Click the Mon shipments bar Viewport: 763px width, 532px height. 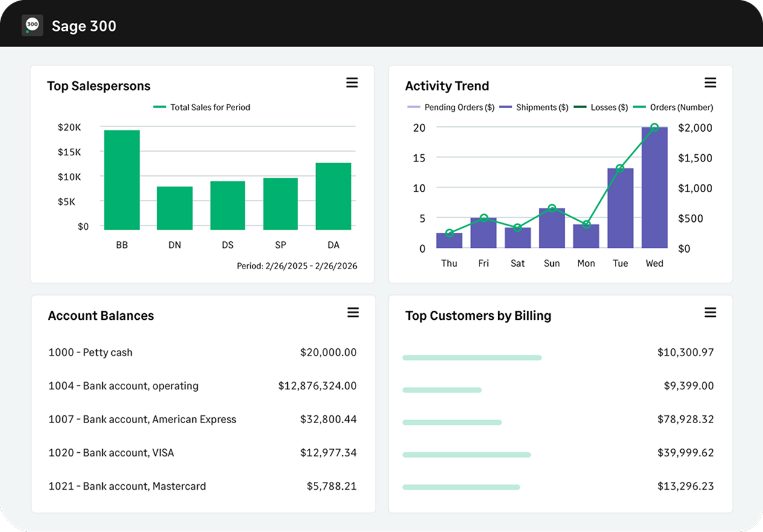point(586,236)
